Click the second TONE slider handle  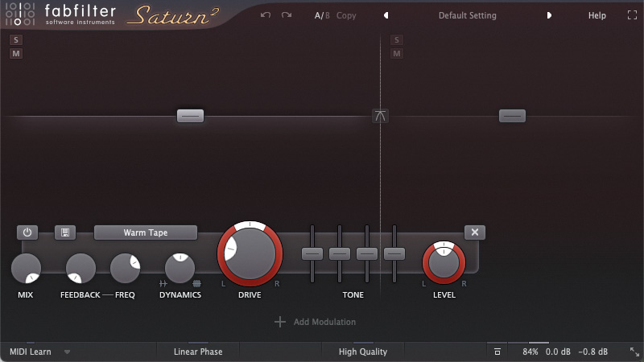[x=339, y=253]
